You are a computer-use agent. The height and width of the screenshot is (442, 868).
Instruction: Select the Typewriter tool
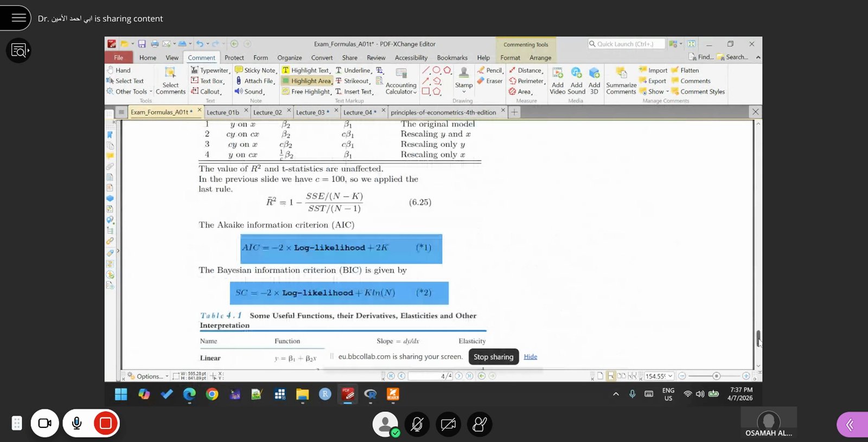[x=210, y=70]
